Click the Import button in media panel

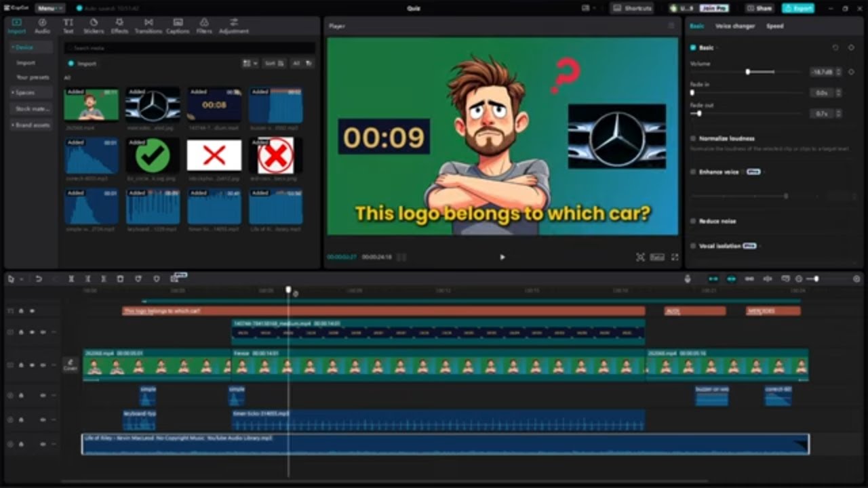(x=83, y=63)
